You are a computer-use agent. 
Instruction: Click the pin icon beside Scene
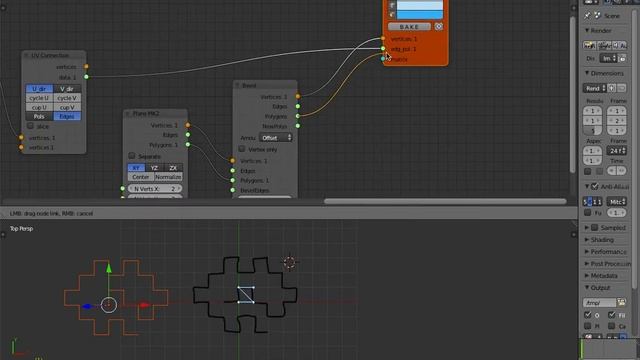587,16
